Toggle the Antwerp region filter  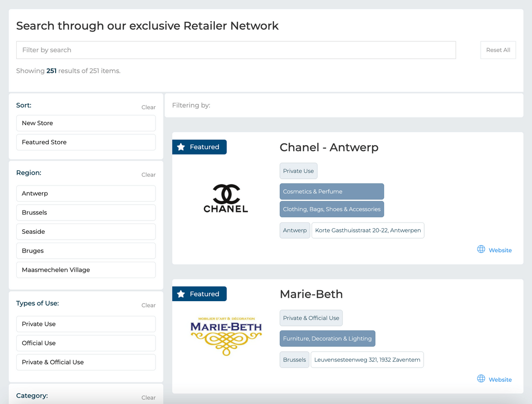86,193
